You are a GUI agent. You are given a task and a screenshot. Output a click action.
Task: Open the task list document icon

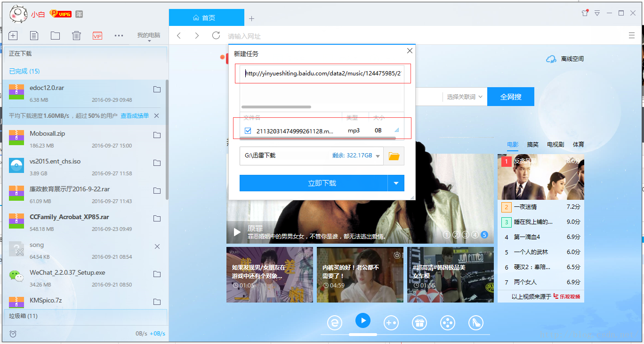click(x=34, y=35)
